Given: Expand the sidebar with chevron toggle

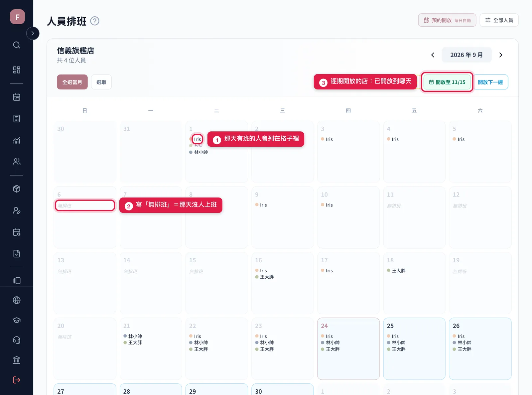Looking at the screenshot, I should point(33,33).
